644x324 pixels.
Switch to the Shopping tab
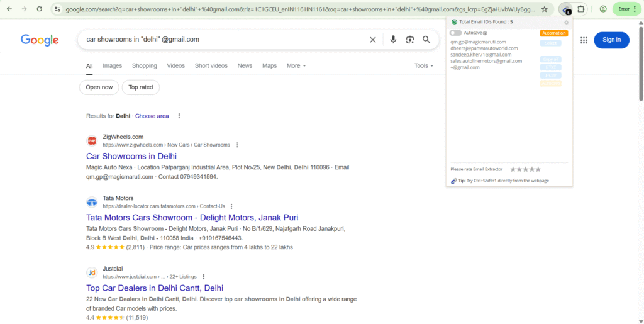(144, 65)
